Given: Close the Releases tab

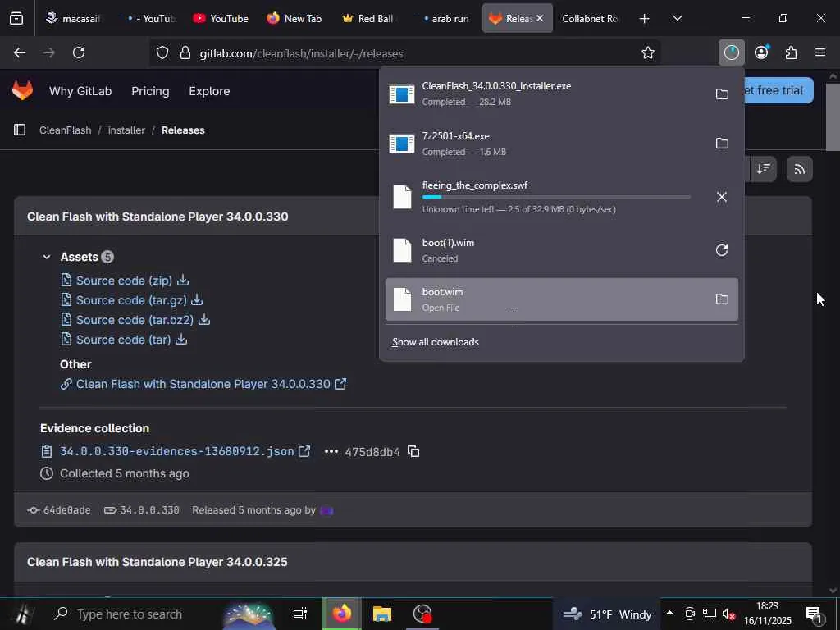Looking at the screenshot, I should (540, 18).
